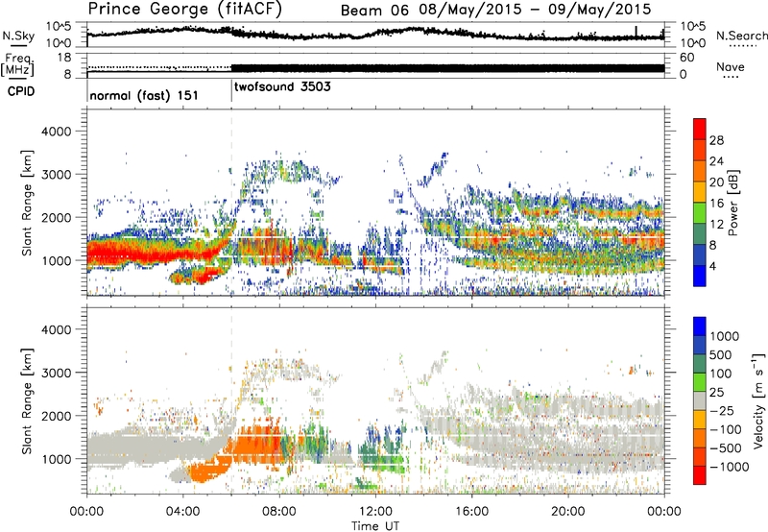Click the 16 label on power colorbar
Screen dimensions: 768x532
click(x=716, y=204)
